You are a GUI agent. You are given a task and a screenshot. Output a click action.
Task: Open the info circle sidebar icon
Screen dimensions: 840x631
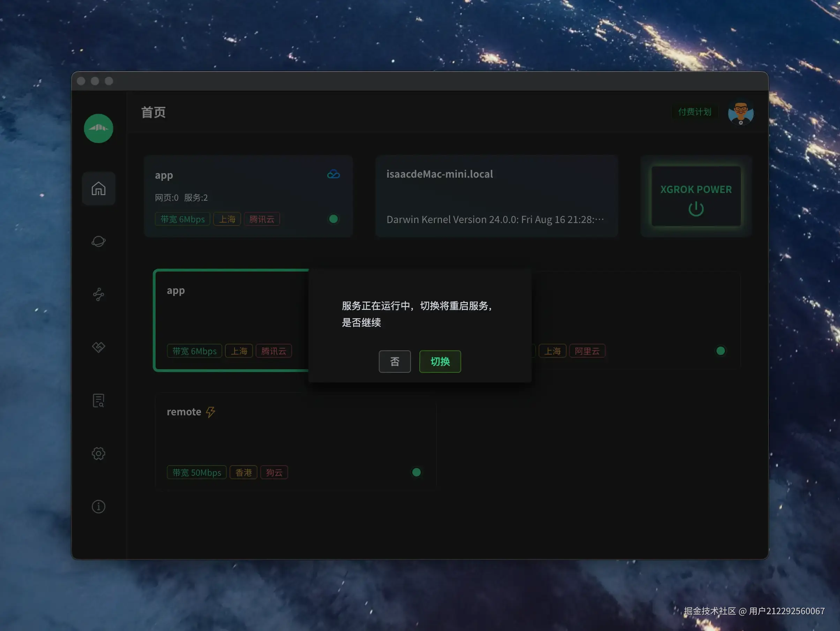98,506
